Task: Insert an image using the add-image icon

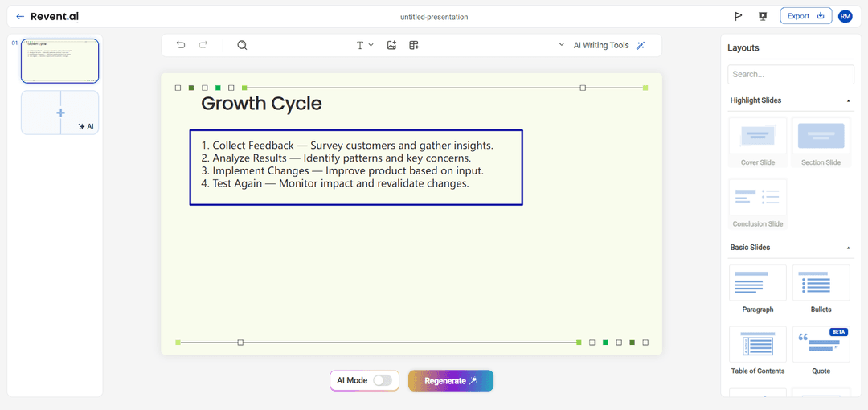Action: click(391, 46)
